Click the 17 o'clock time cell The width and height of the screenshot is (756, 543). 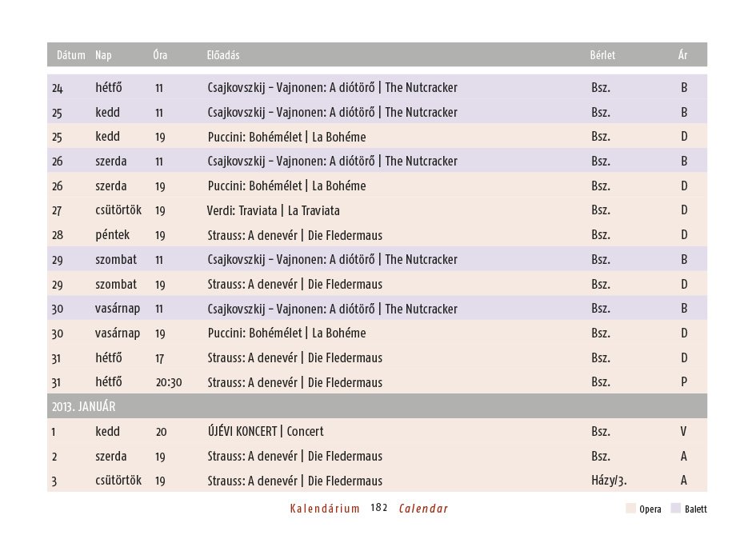point(160,357)
